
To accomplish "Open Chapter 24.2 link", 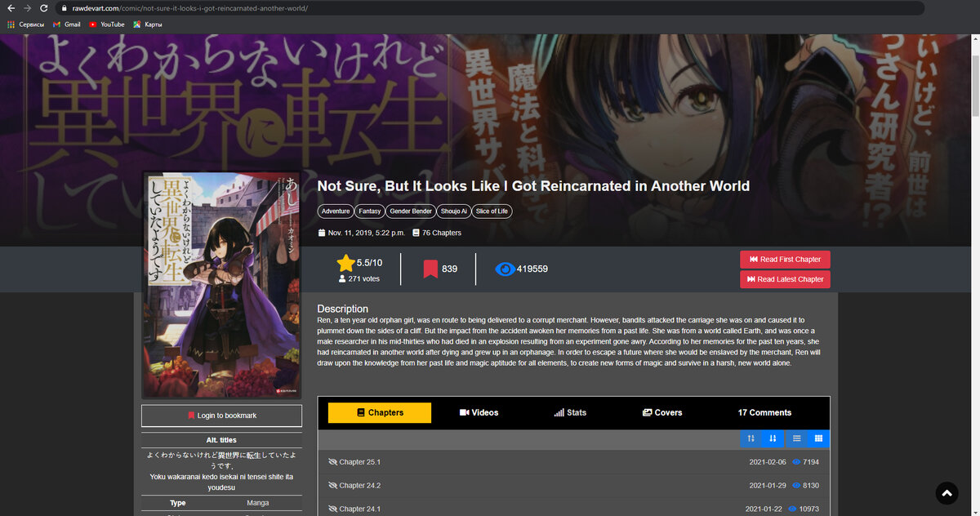I will (360, 486).
